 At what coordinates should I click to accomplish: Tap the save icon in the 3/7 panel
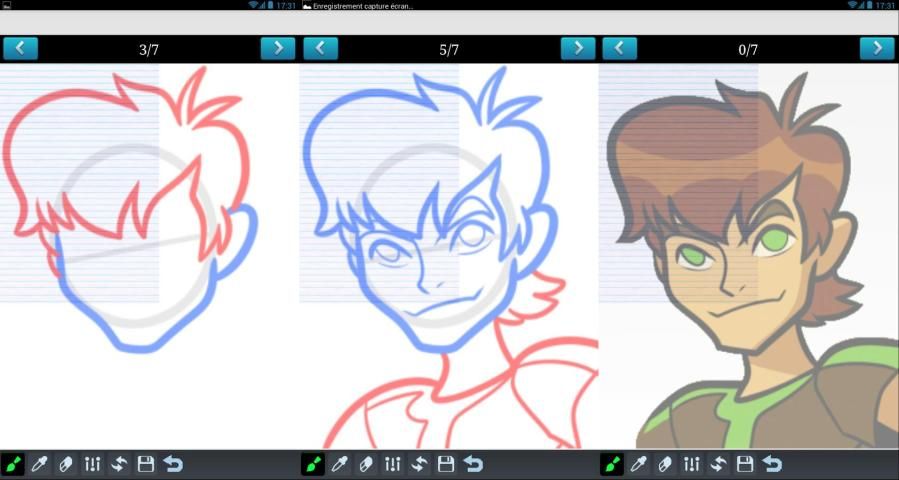146,464
